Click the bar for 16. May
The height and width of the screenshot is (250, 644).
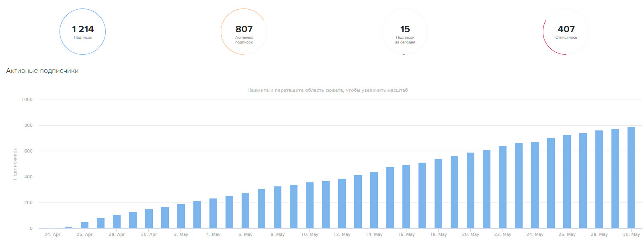point(406,196)
